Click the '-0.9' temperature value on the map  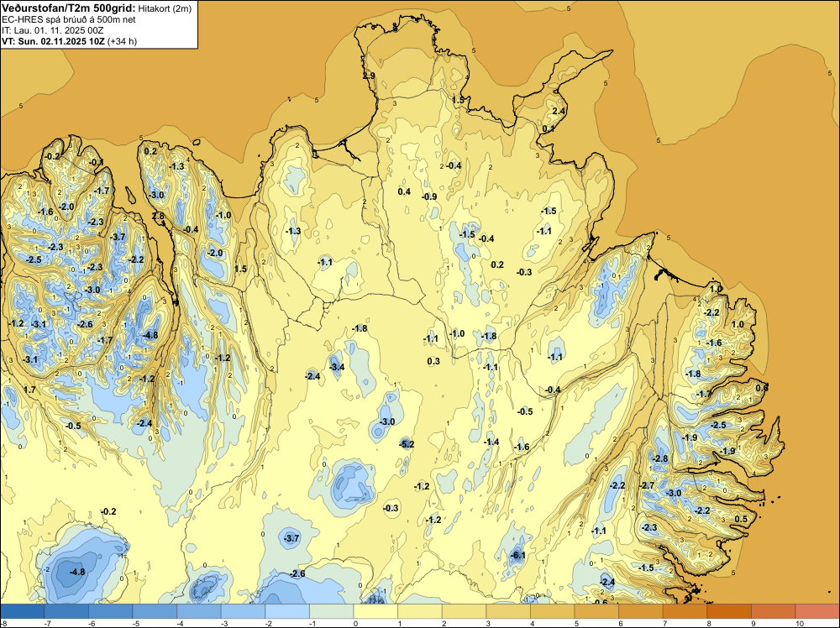(429, 196)
